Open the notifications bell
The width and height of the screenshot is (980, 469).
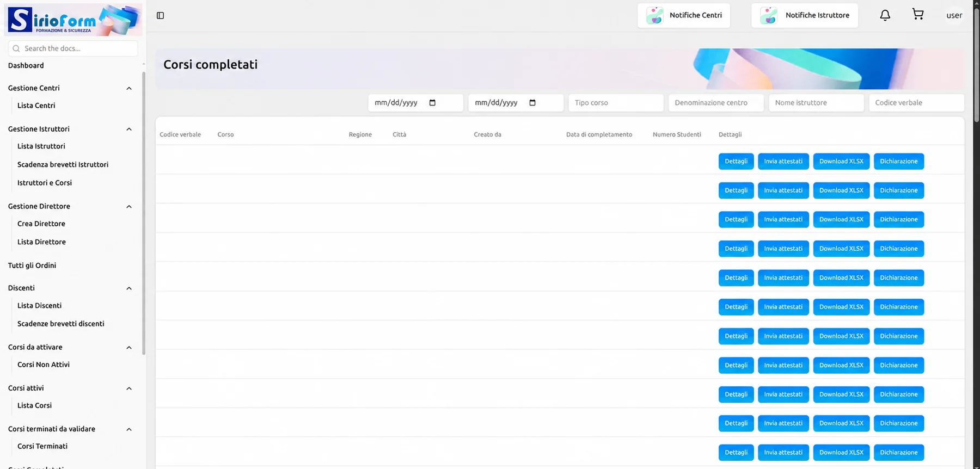coord(885,15)
